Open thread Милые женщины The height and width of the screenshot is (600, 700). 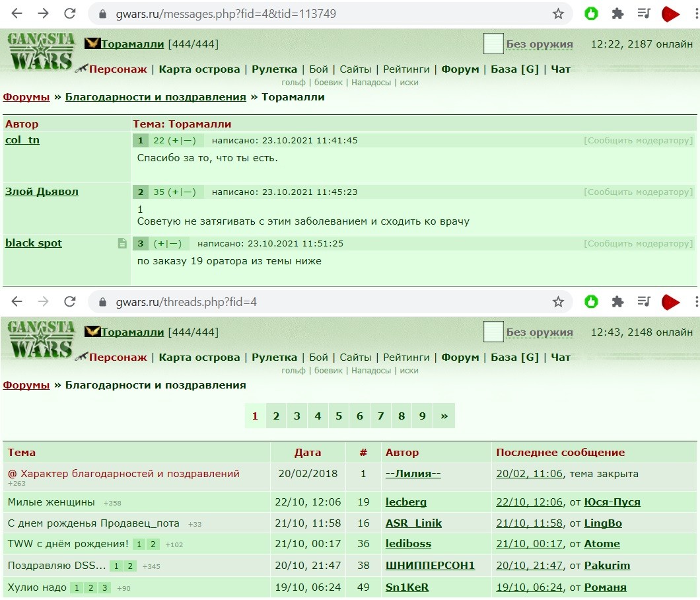(52, 502)
